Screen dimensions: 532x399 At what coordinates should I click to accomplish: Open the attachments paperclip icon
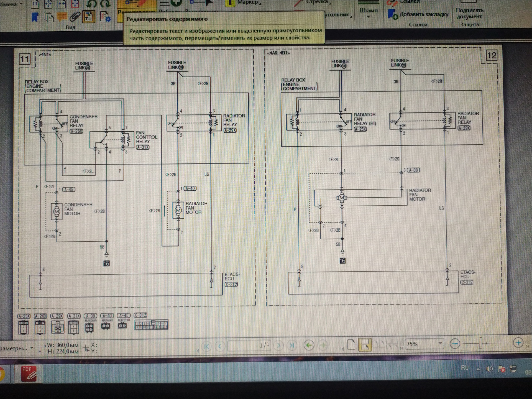coord(75,17)
